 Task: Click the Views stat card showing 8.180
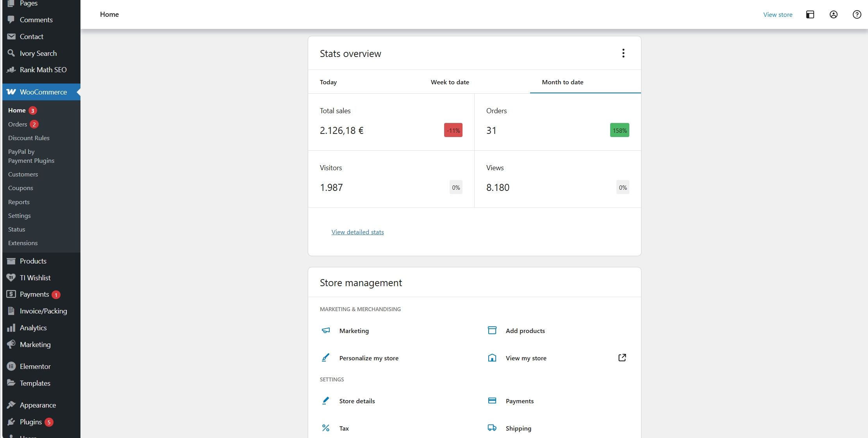pyautogui.click(x=558, y=179)
